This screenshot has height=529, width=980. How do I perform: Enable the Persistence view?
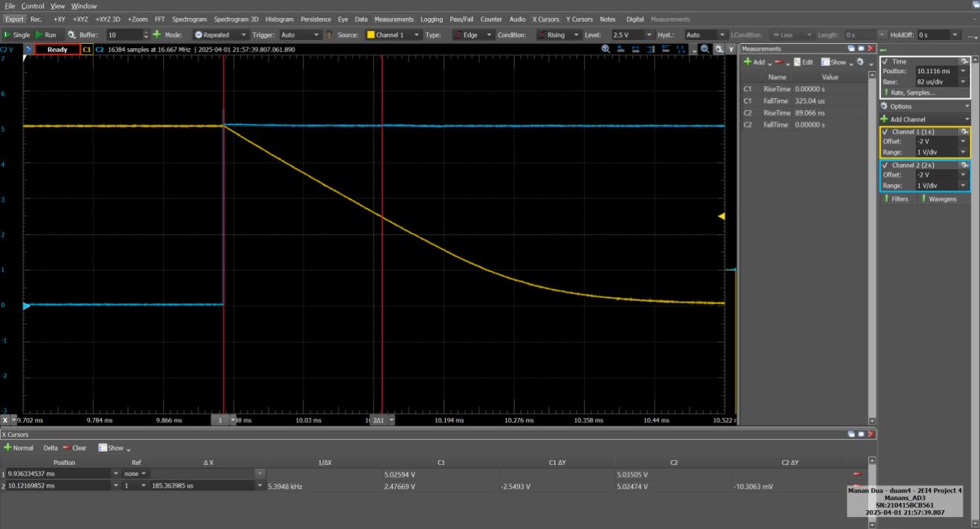(x=316, y=19)
